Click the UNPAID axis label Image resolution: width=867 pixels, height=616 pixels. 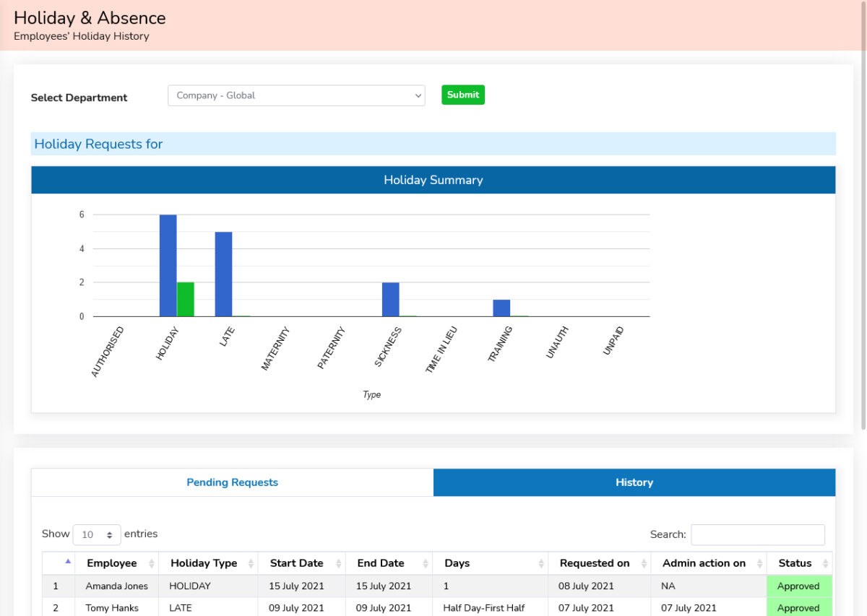click(x=613, y=341)
